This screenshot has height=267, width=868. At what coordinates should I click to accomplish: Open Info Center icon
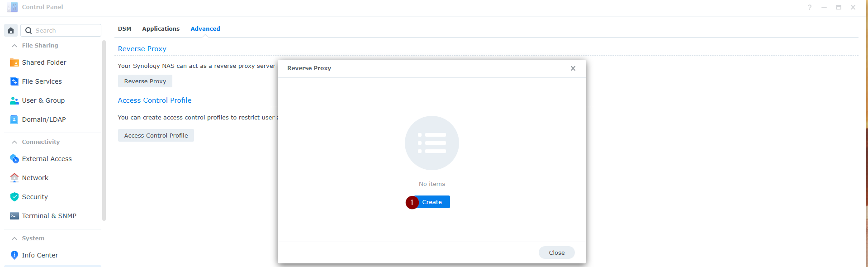14,255
